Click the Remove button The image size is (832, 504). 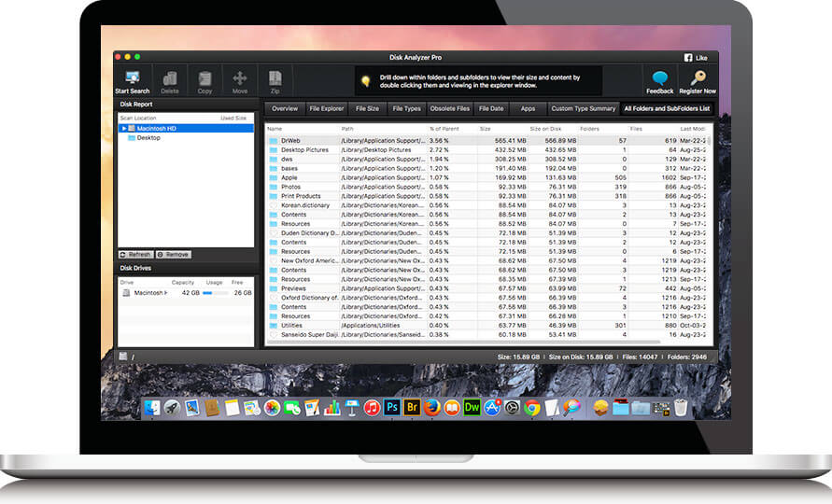pos(174,255)
